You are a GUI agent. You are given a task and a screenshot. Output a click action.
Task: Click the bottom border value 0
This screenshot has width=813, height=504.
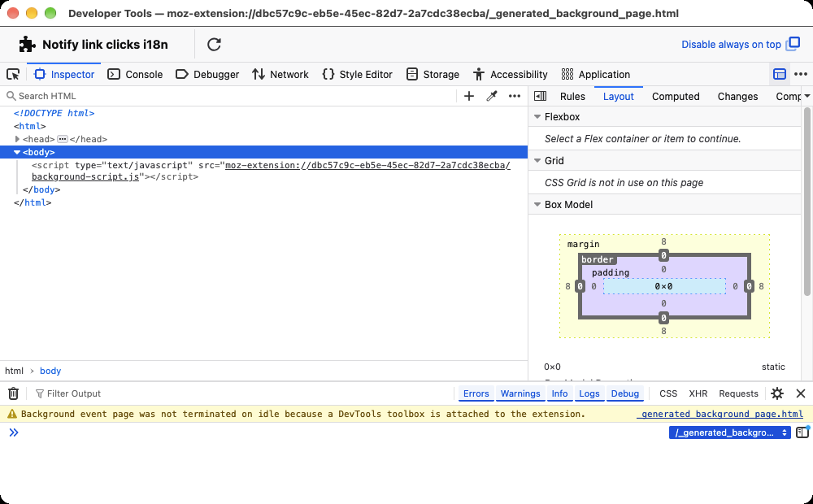tap(663, 317)
